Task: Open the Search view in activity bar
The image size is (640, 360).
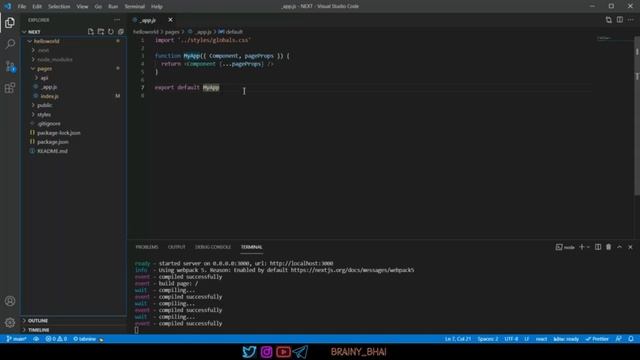Action: tap(10, 44)
